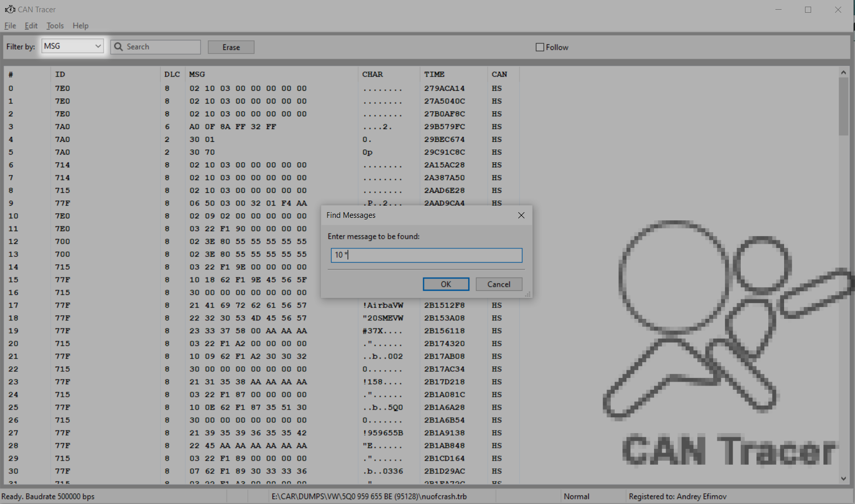The height and width of the screenshot is (504, 855).
Task: Click the magnifier icon in Search box
Action: click(x=118, y=47)
